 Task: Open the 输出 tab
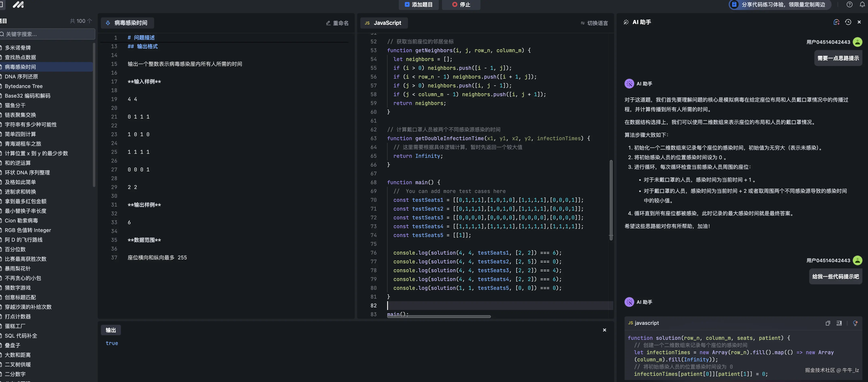[111, 330]
